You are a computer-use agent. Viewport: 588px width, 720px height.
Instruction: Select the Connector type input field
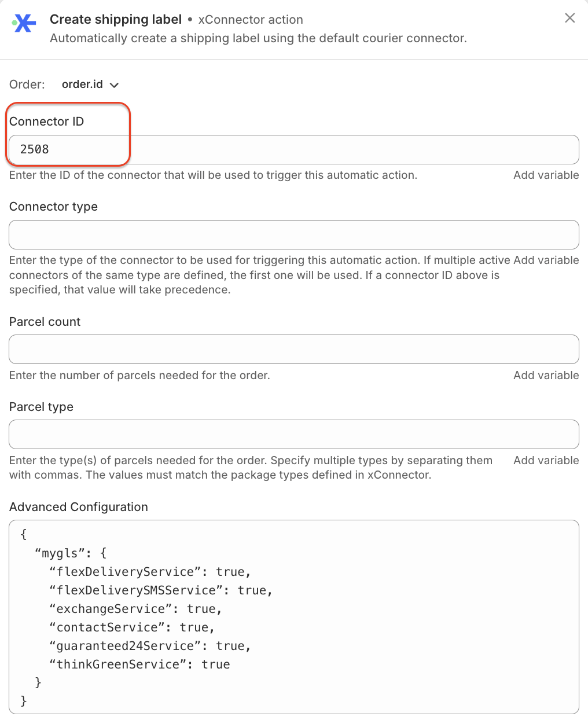tap(294, 234)
